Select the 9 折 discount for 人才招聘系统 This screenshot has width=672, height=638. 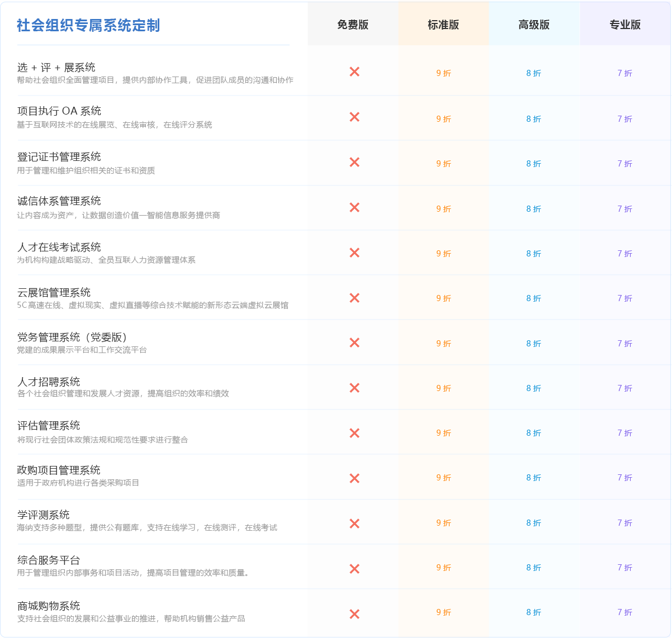point(443,388)
